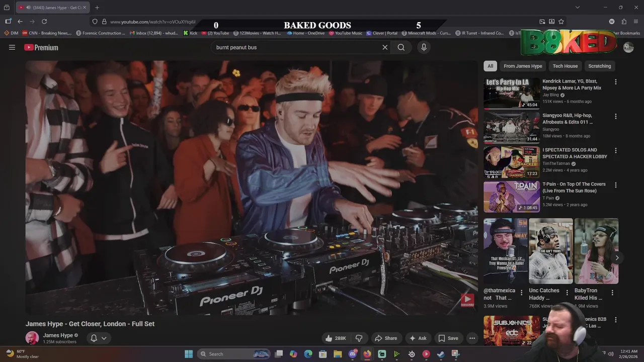Open Firefox extensions puzzle icon
The image size is (644, 362).
tap(624, 22)
